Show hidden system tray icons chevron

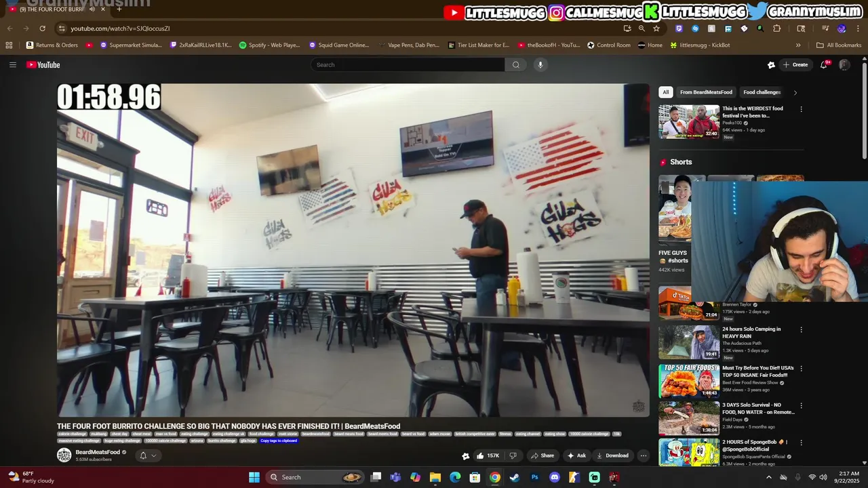click(768, 477)
